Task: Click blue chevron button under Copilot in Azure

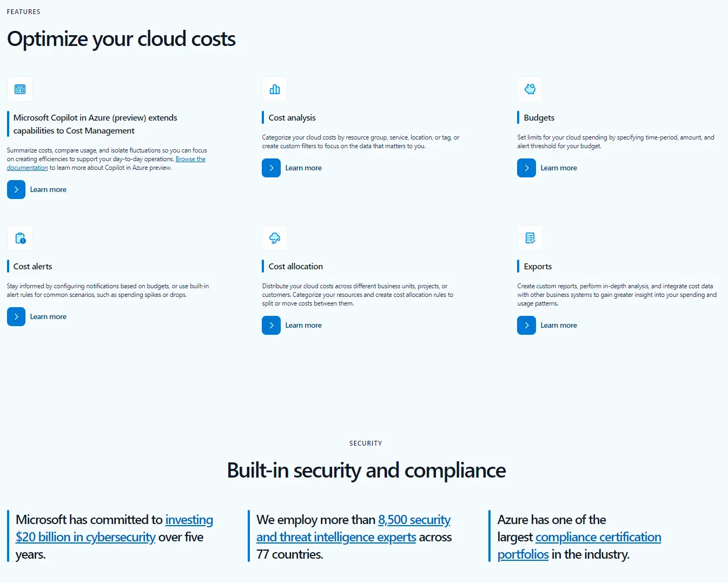Action: (16, 190)
